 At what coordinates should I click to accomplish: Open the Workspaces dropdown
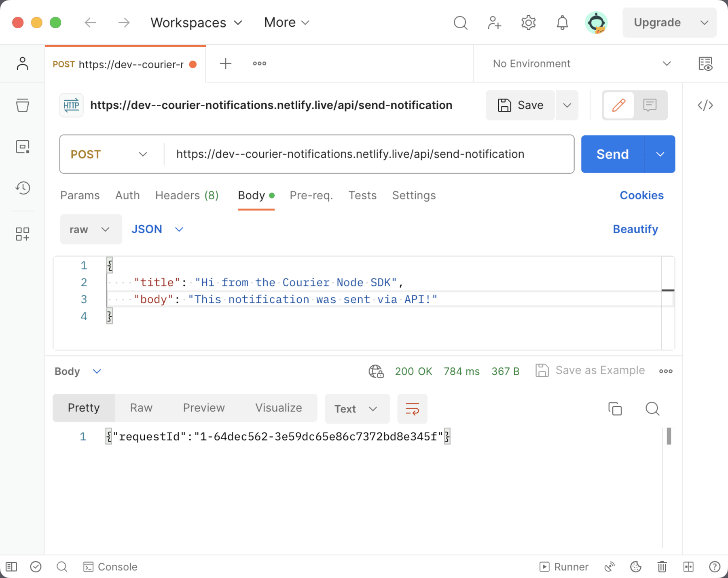point(197,23)
